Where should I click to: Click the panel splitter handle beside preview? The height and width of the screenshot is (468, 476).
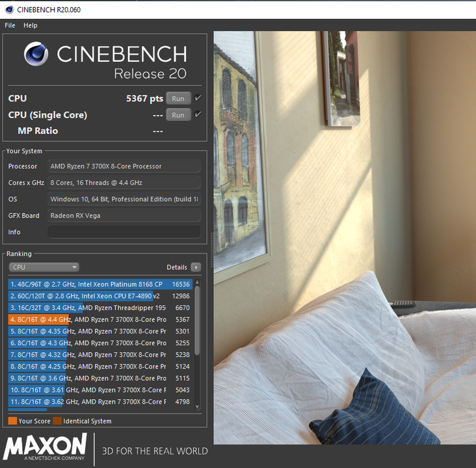[x=211, y=250]
